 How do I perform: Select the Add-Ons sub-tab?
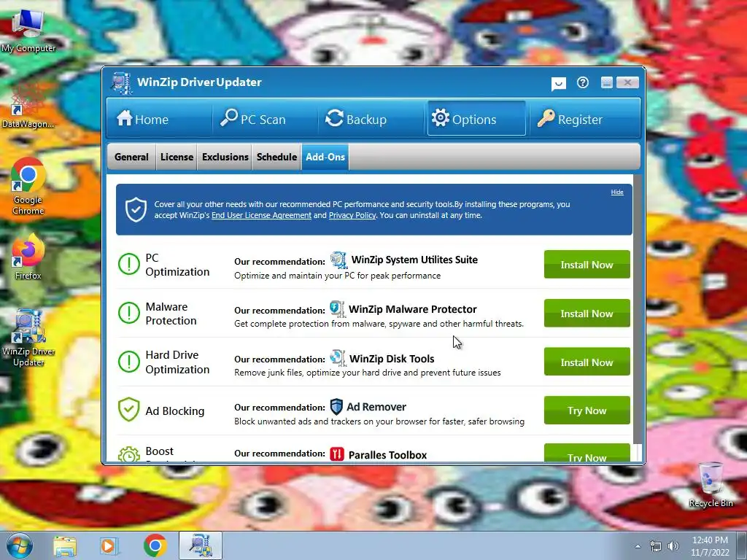click(325, 157)
